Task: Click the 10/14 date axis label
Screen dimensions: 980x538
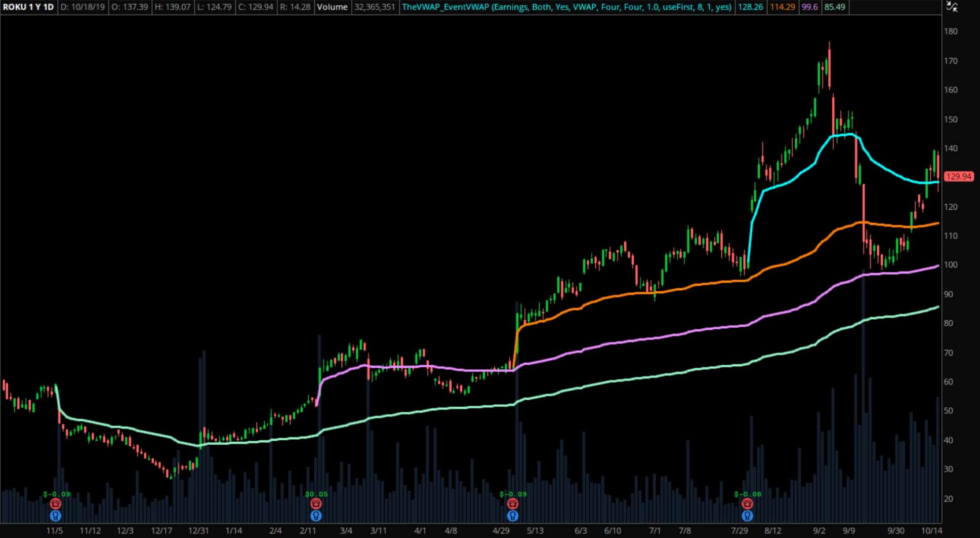Action: (931, 531)
